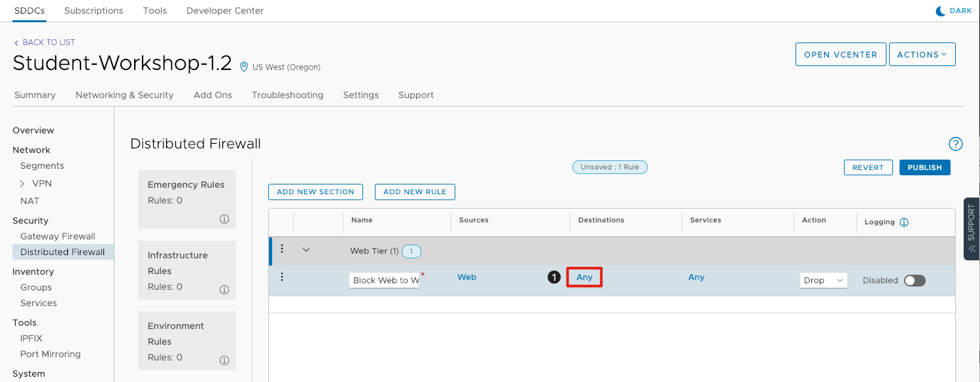Click the Publish button
980x382 pixels.
[924, 167]
